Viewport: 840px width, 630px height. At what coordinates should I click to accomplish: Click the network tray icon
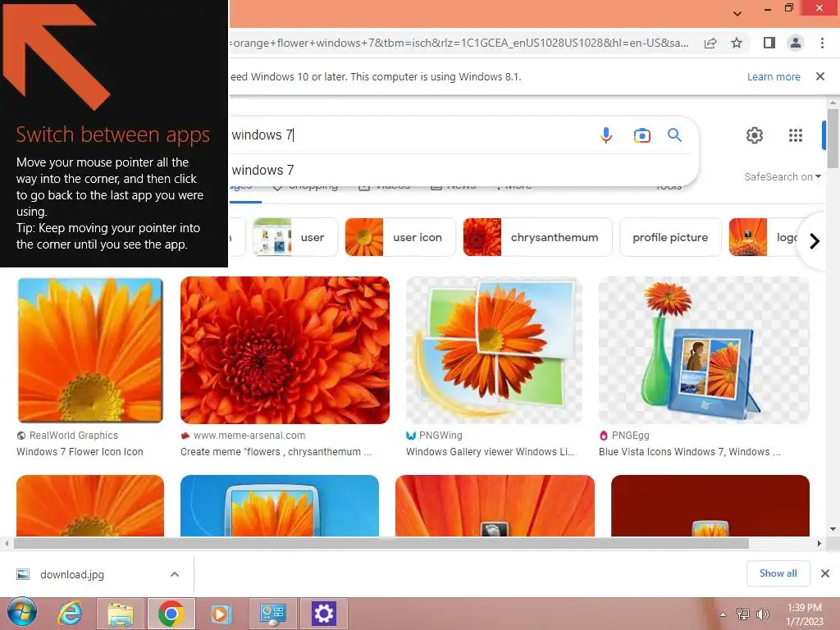(743, 614)
